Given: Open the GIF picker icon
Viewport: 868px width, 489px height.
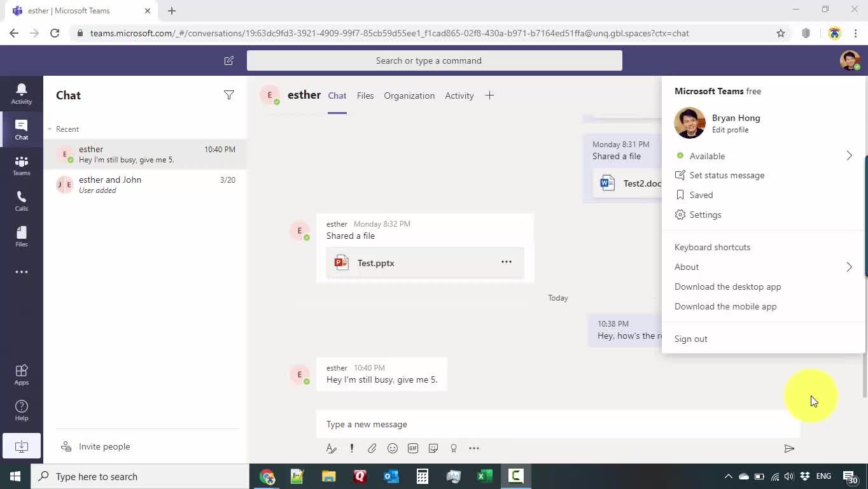Looking at the screenshot, I should pyautogui.click(x=413, y=448).
